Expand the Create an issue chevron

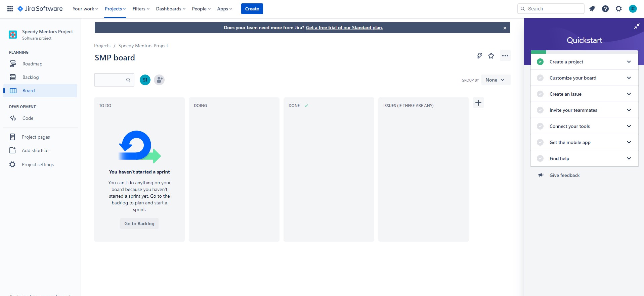pos(629,94)
